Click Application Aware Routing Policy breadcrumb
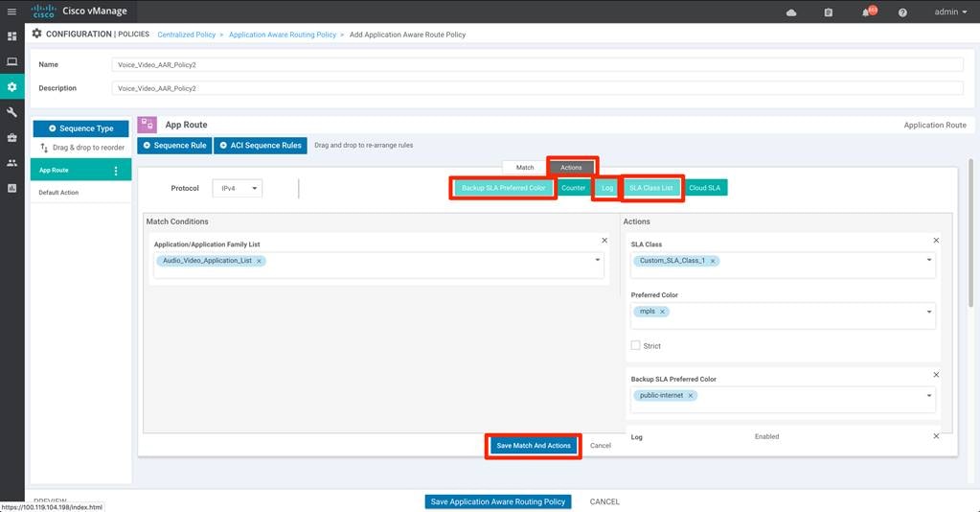980x512 pixels. 283,35
